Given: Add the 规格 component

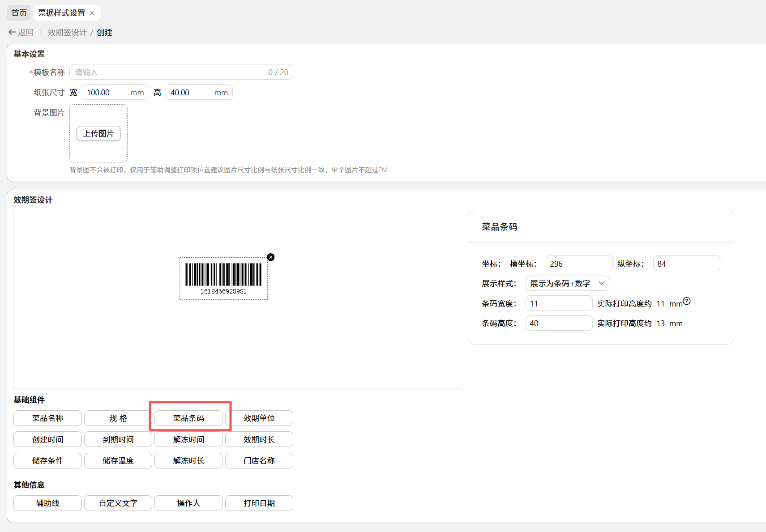Looking at the screenshot, I should [118, 418].
